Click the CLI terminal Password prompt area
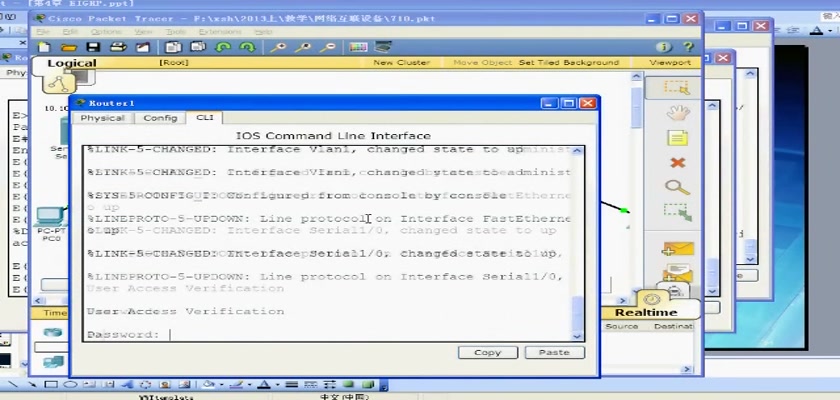Screen dimensions: 840x400 (x=123, y=335)
